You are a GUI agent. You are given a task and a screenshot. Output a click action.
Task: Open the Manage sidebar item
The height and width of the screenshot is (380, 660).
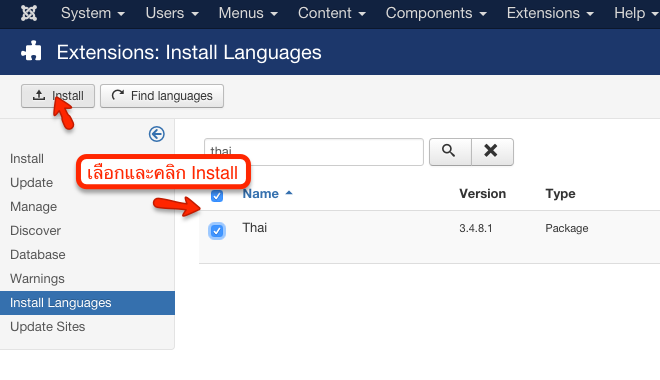tap(34, 207)
